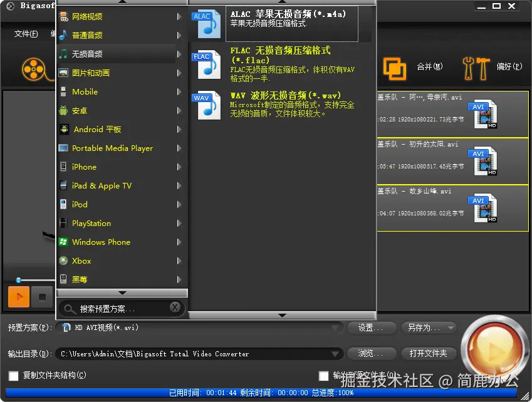
Task: Clear preset search with the X icon
Action: (175, 307)
